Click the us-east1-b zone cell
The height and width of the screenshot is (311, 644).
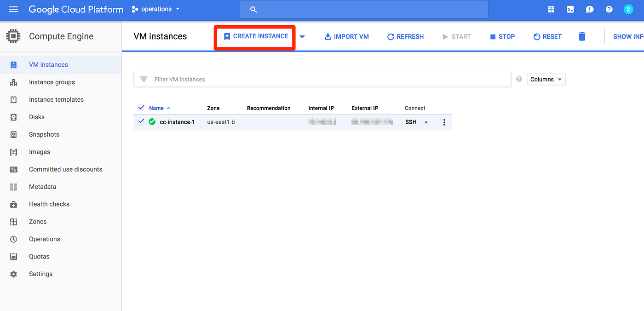point(221,122)
